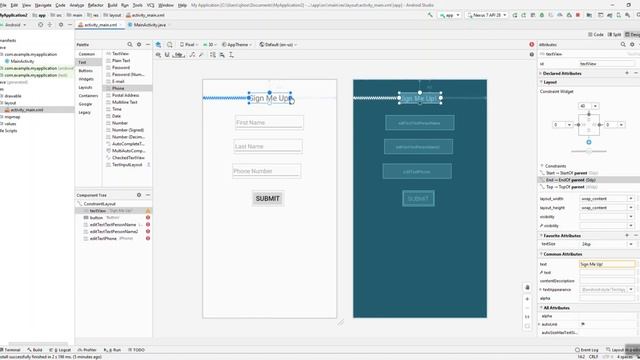
Task: Select the activity_main.xml editor tab
Action: pos(100,25)
